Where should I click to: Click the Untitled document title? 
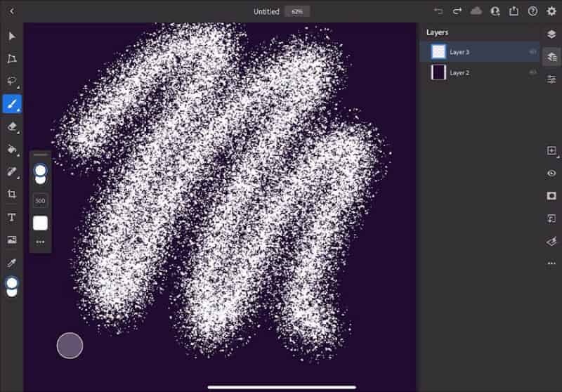click(266, 11)
